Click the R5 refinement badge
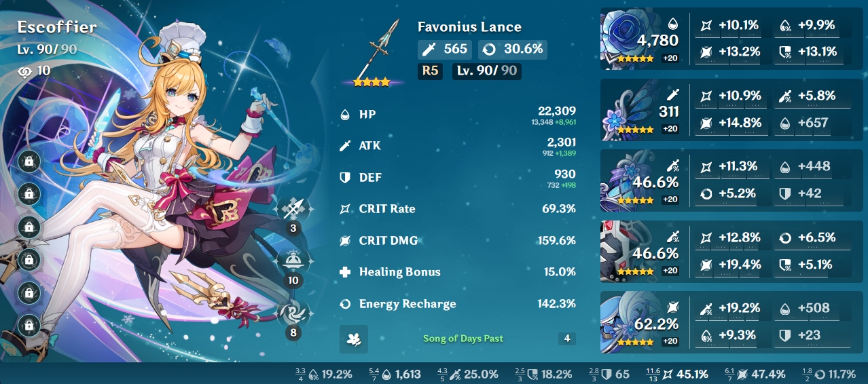 (431, 71)
